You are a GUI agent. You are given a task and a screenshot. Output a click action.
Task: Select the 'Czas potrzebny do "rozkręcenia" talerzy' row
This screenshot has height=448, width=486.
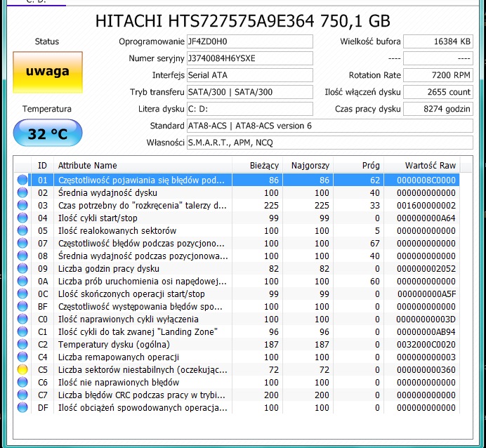(237, 206)
